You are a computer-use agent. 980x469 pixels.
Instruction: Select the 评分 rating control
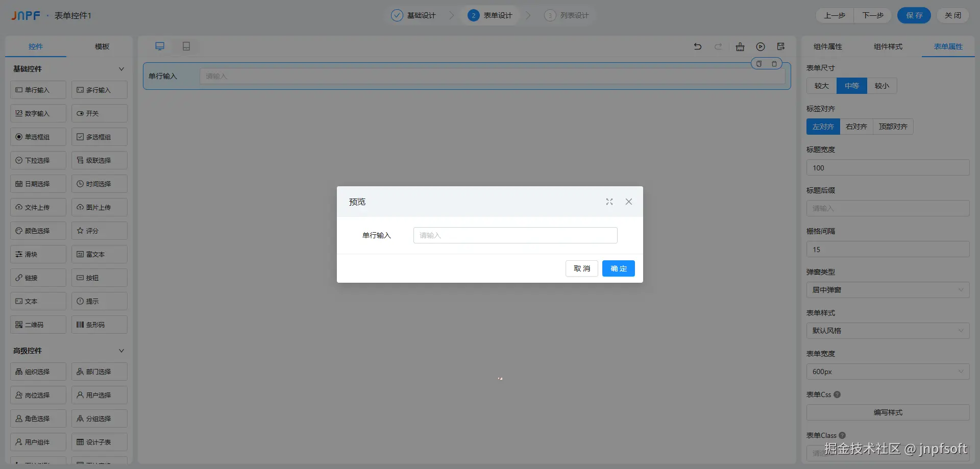100,231
